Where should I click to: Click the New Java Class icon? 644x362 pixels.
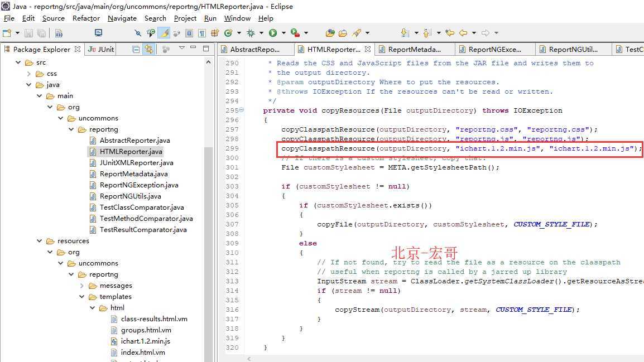[228, 33]
